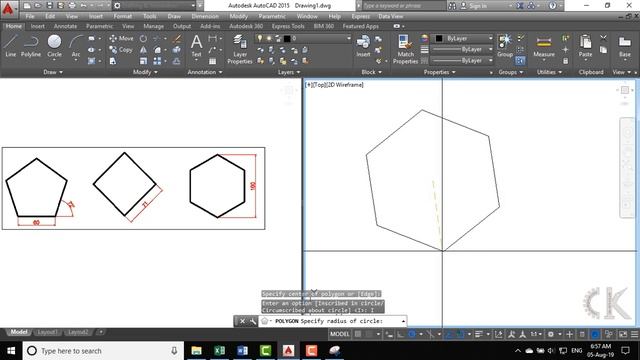Select the Polyline tool

31,46
